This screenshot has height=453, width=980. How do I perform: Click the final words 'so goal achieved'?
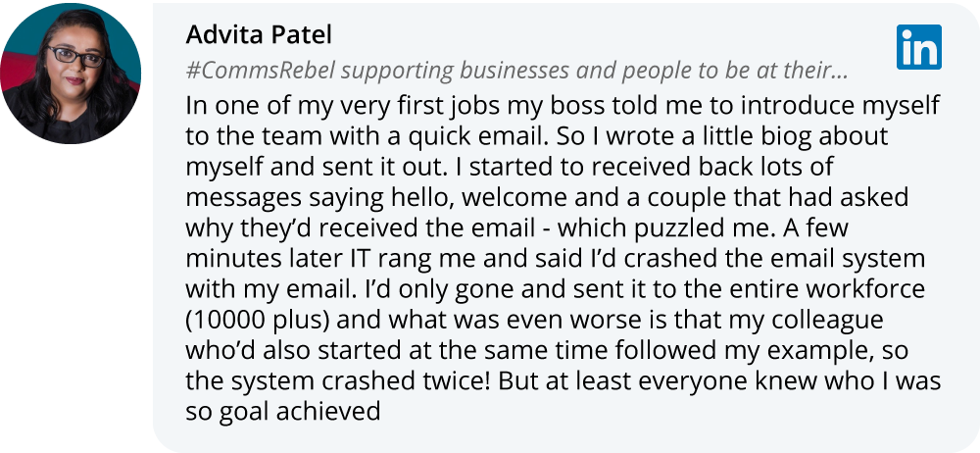coord(283,412)
